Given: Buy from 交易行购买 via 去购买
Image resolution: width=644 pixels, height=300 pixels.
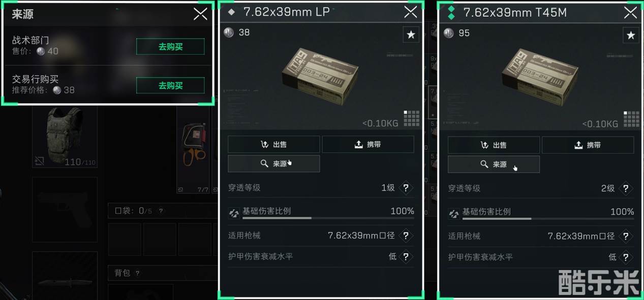Looking at the screenshot, I should pyautogui.click(x=170, y=86).
